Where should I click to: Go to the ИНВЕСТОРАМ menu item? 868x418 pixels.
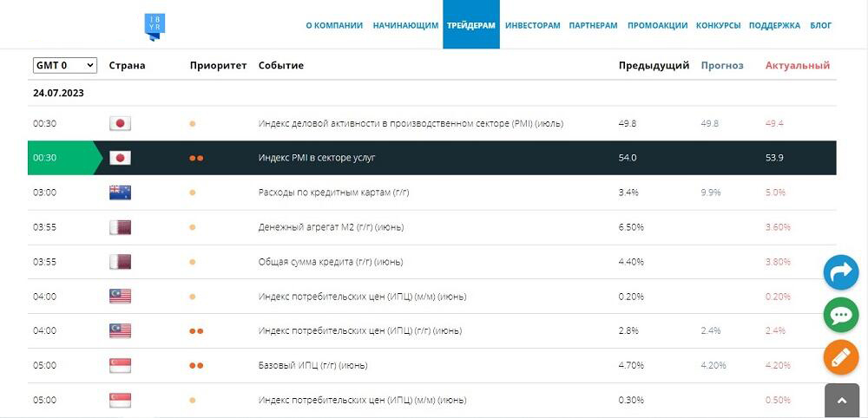pyautogui.click(x=533, y=25)
